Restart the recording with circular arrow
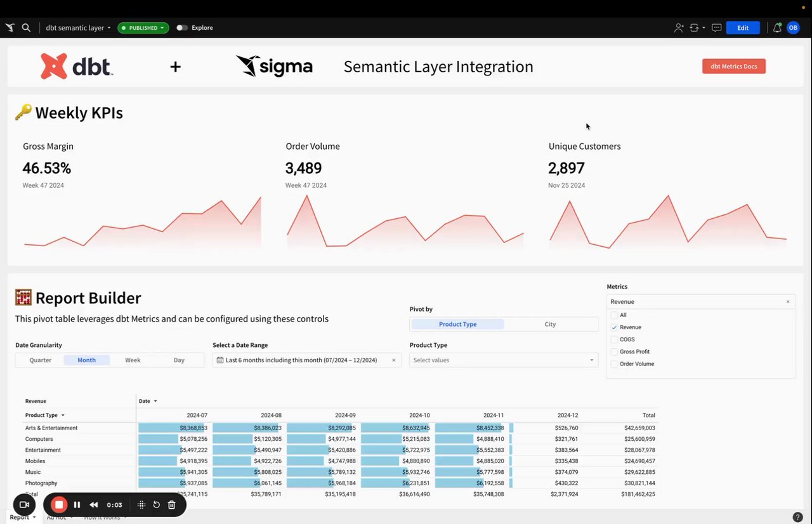 [x=157, y=505]
